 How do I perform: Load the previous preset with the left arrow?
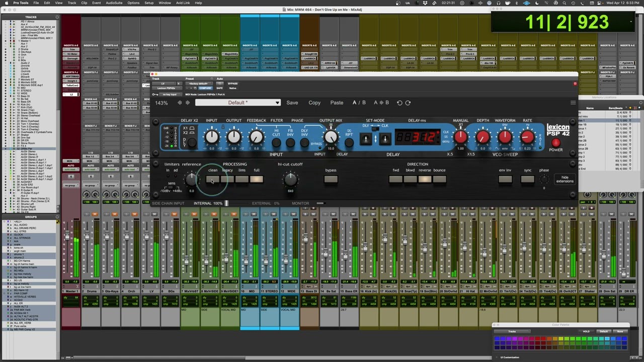180,103
